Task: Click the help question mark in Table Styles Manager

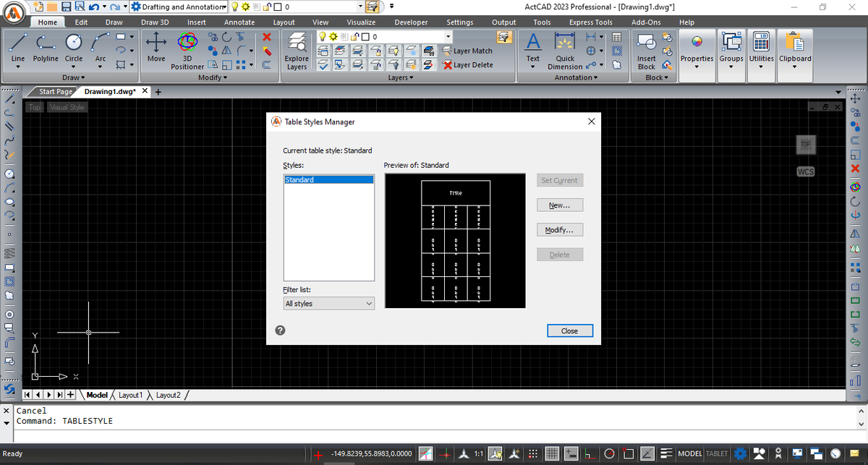Action: tap(281, 330)
